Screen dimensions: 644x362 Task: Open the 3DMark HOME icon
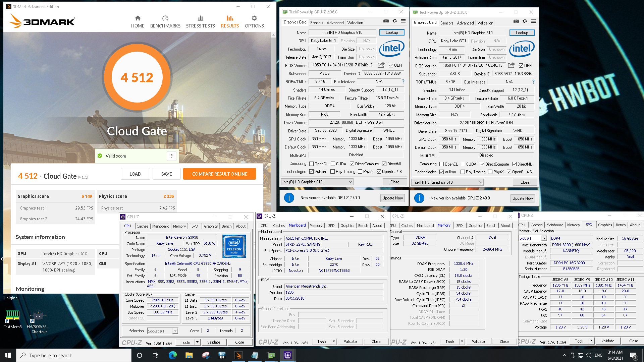[x=138, y=21]
